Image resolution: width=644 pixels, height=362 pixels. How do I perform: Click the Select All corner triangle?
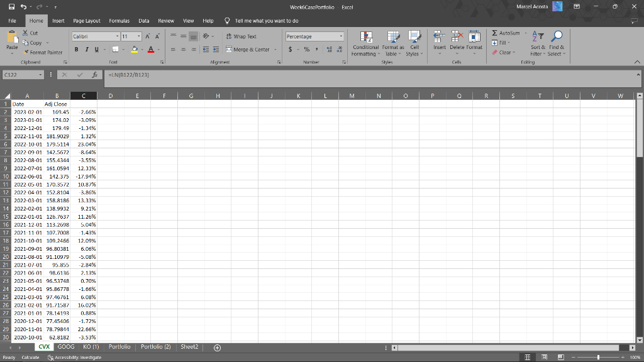tap(7, 96)
